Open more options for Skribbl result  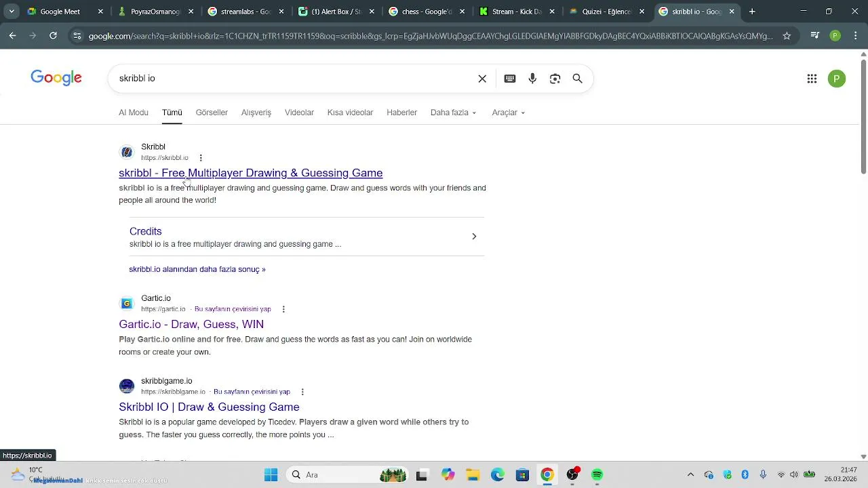[201, 158]
